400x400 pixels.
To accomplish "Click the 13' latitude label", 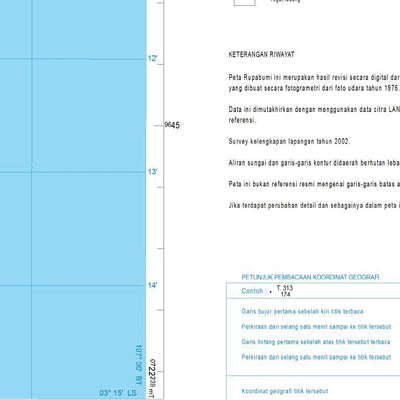I will [152, 172].
